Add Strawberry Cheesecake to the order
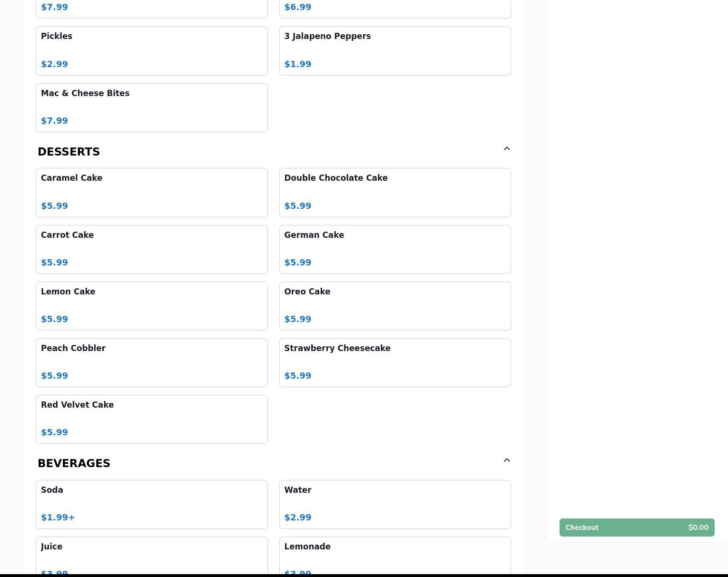728x577 pixels. (395, 362)
